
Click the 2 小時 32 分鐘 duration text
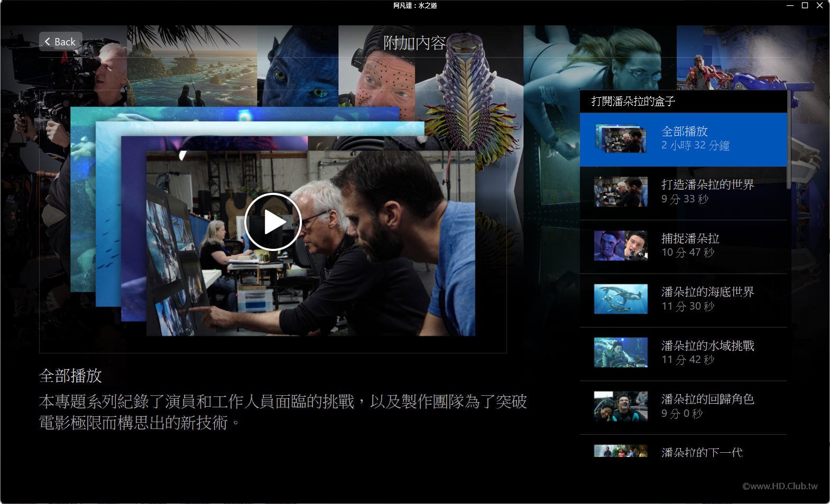[695, 145]
